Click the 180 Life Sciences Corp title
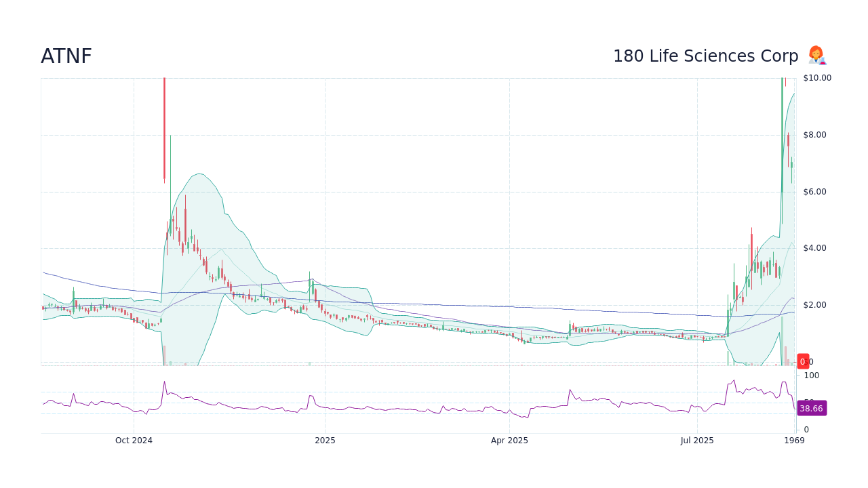This screenshot has width=868, height=488. pyautogui.click(x=705, y=56)
